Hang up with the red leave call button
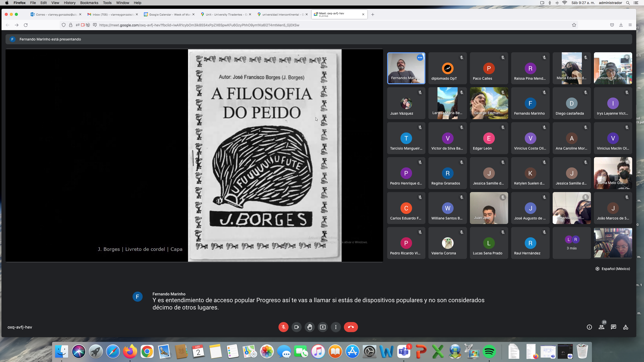 point(351,327)
